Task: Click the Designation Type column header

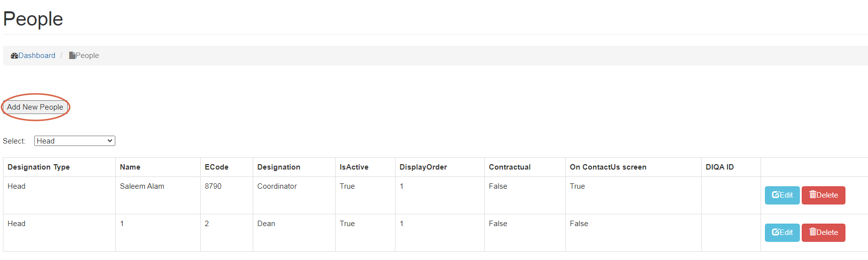Action: click(39, 167)
